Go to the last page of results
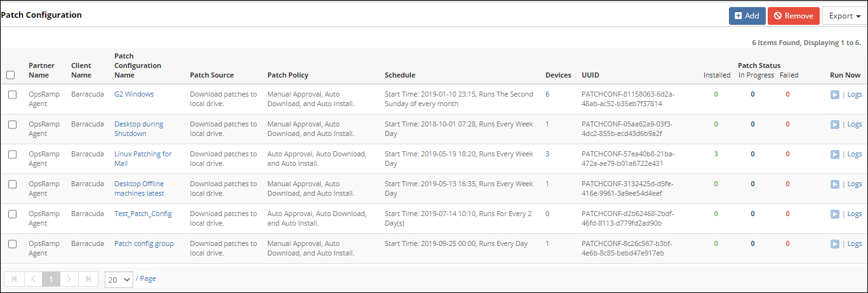Image resolution: width=868 pixels, height=293 pixels. click(x=88, y=279)
